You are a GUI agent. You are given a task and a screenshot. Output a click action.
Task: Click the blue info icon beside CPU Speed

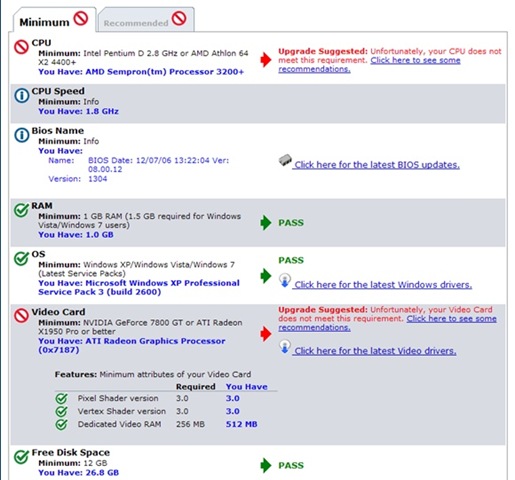point(22,96)
